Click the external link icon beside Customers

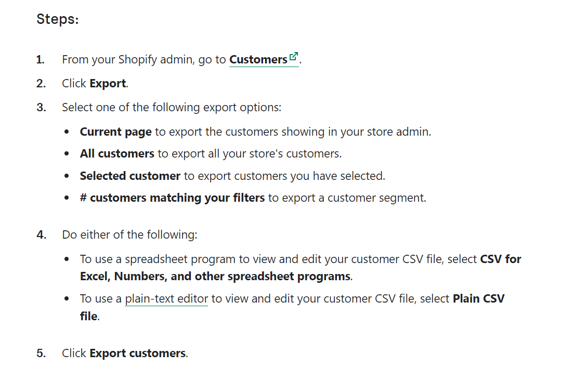294,57
